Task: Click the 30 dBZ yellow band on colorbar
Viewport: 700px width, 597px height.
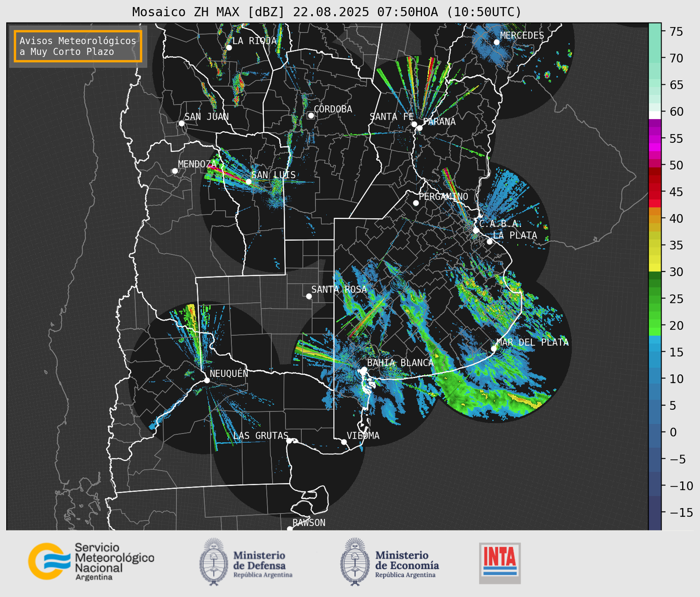Action: (x=655, y=268)
